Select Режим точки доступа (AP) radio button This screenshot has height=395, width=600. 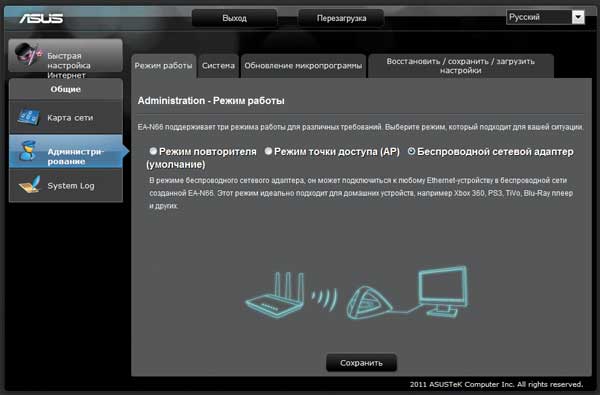269,152
